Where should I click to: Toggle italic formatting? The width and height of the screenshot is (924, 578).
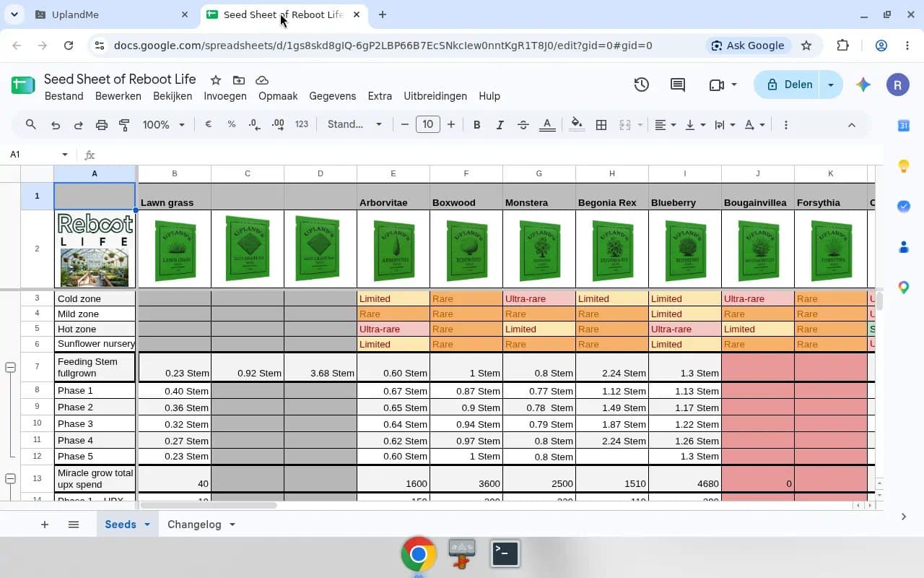[500, 125]
